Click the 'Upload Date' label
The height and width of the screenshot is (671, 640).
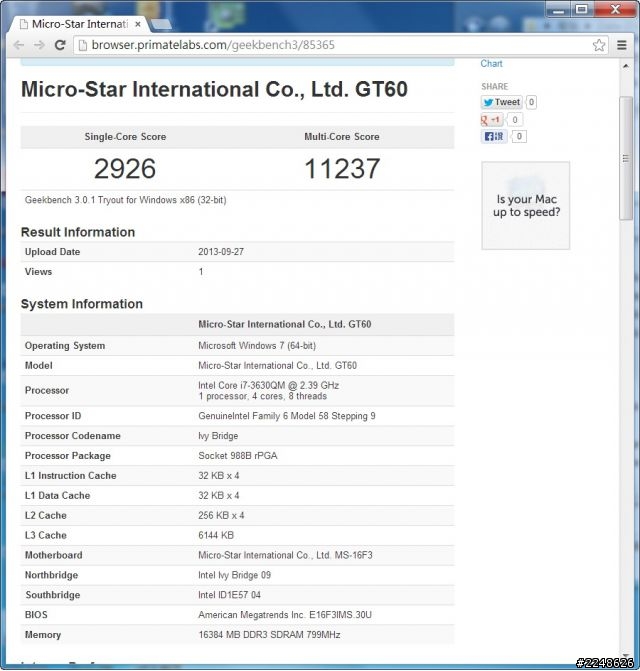coord(52,252)
